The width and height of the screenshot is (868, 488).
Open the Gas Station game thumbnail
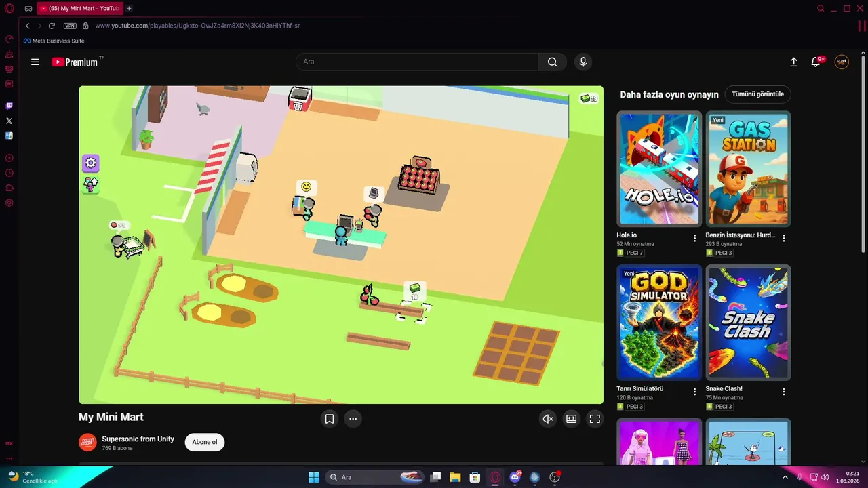(x=748, y=169)
